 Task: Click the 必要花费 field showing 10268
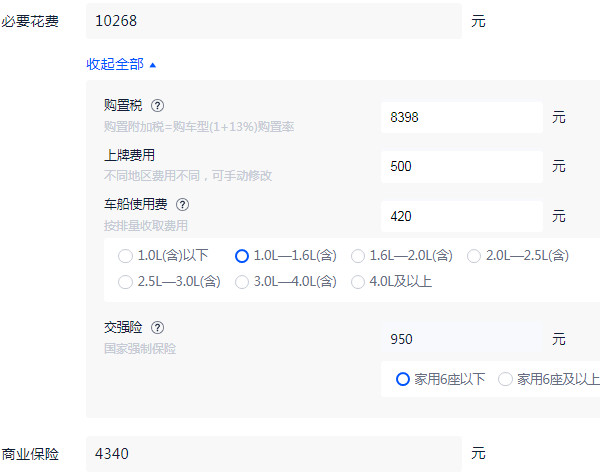pos(274,21)
